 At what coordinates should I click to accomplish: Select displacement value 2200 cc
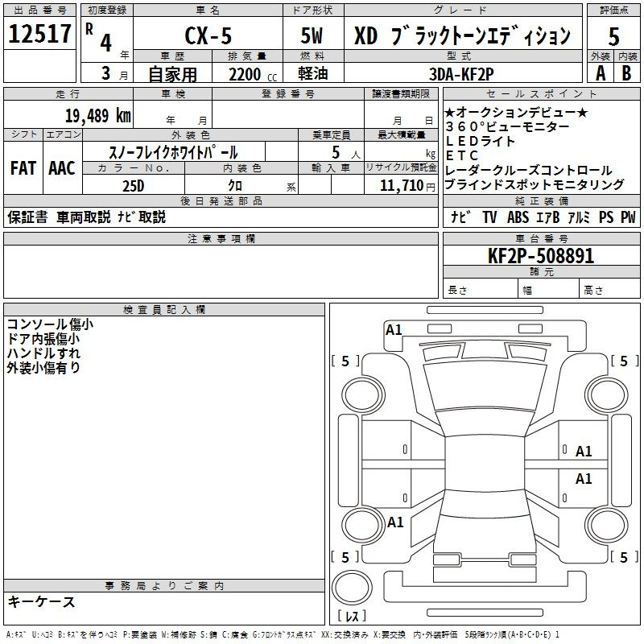point(253,75)
